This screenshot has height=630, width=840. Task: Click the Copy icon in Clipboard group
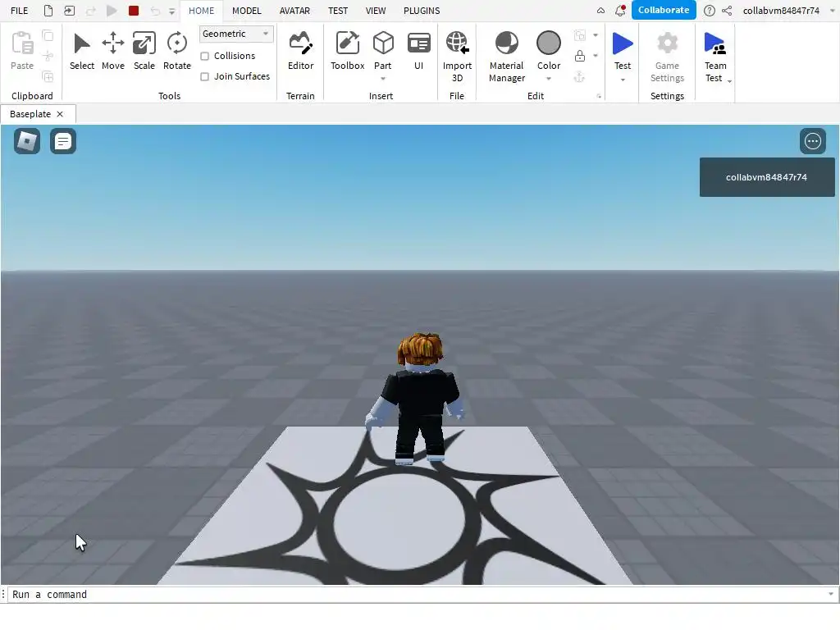pyautogui.click(x=48, y=36)
